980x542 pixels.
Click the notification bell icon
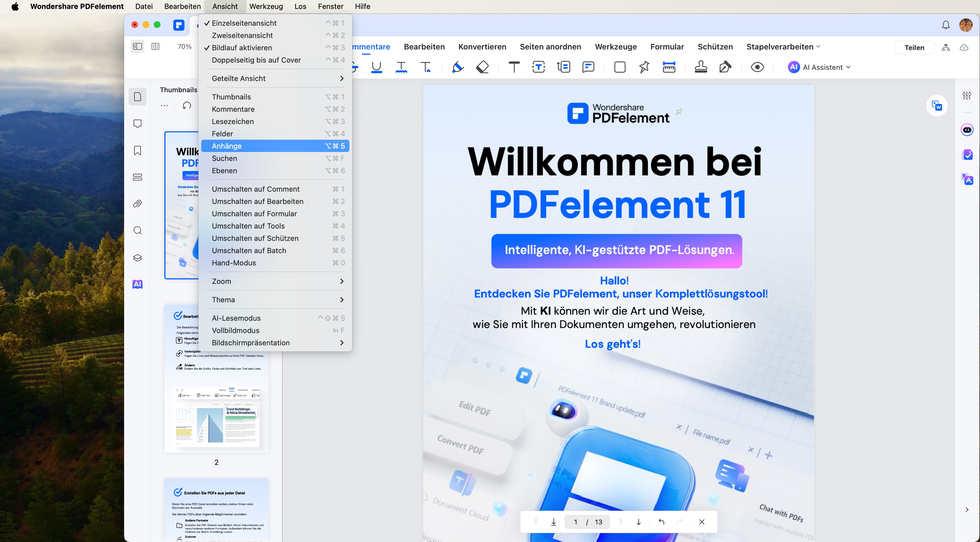[x=945, y=25]
